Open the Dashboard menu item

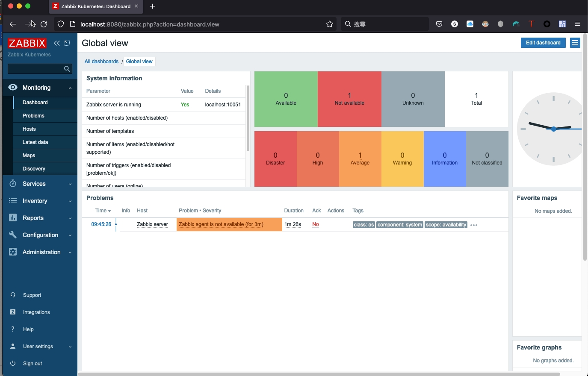[45, 103]
